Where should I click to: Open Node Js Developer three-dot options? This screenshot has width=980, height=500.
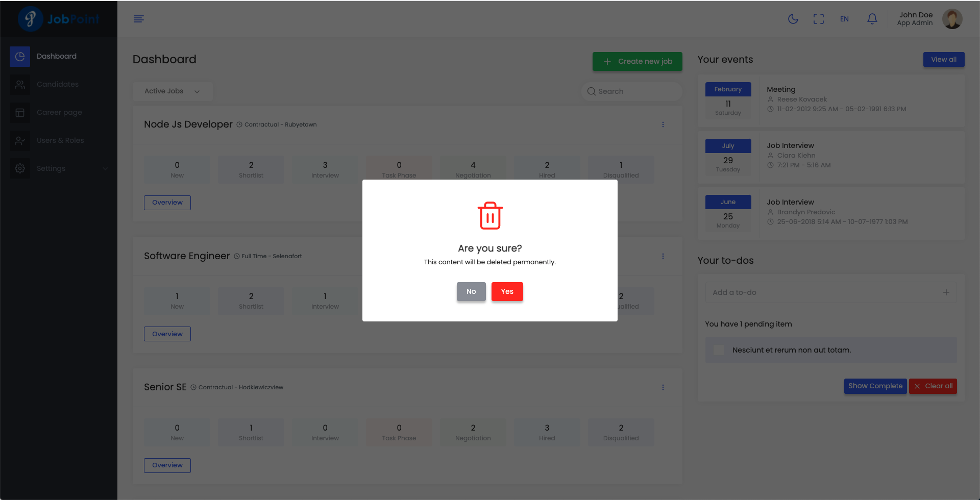click(663, 124)
